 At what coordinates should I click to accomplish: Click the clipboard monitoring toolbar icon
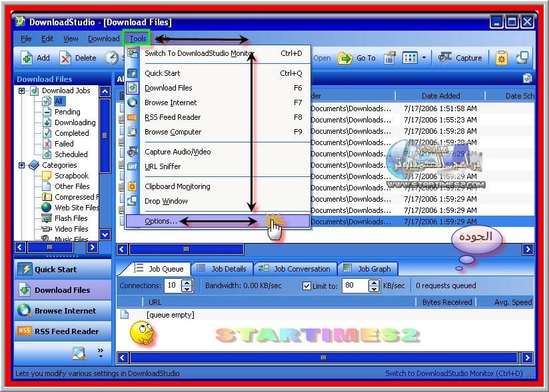[x=502, y=58]
